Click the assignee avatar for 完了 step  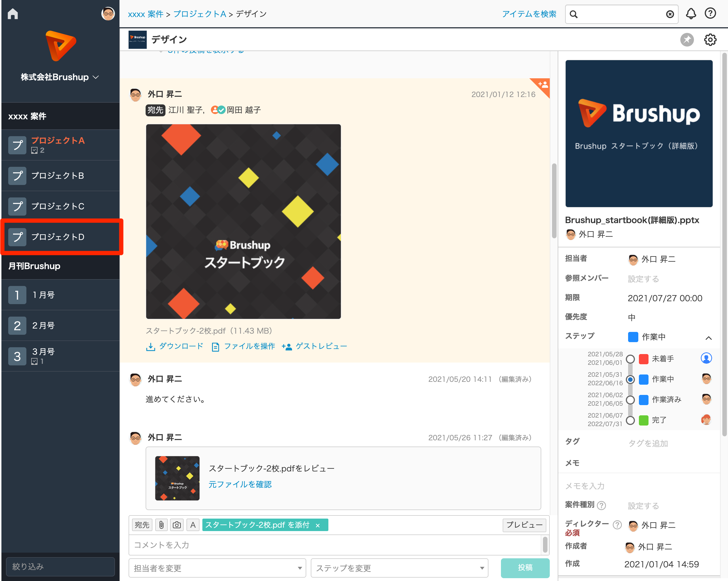(706, 420)
